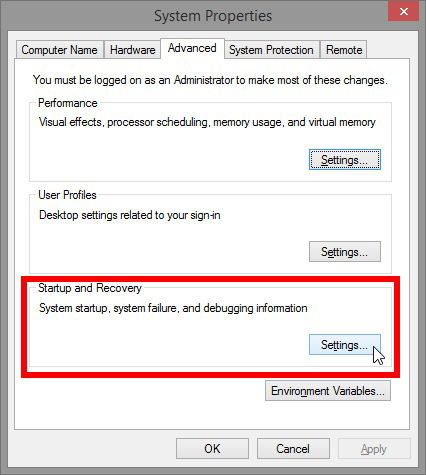Click the Startup and Recovery group label
Screen dimensions: 426x475
(x=90, y=288)
